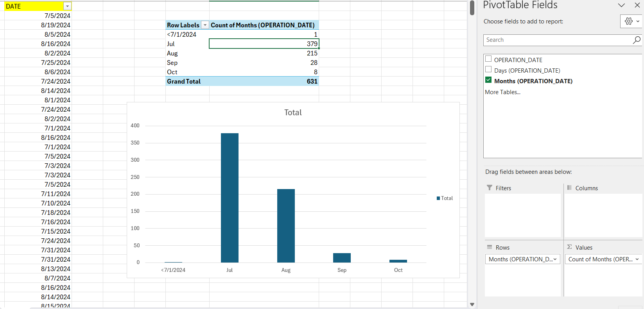Select the cell with date 8/19/2024
The image size is (644, 309).
38,25
